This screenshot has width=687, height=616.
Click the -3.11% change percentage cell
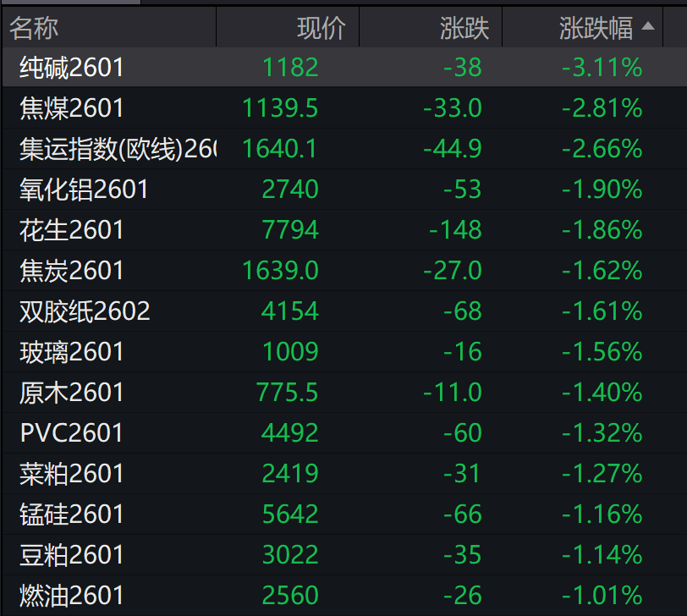click(602, 67)
